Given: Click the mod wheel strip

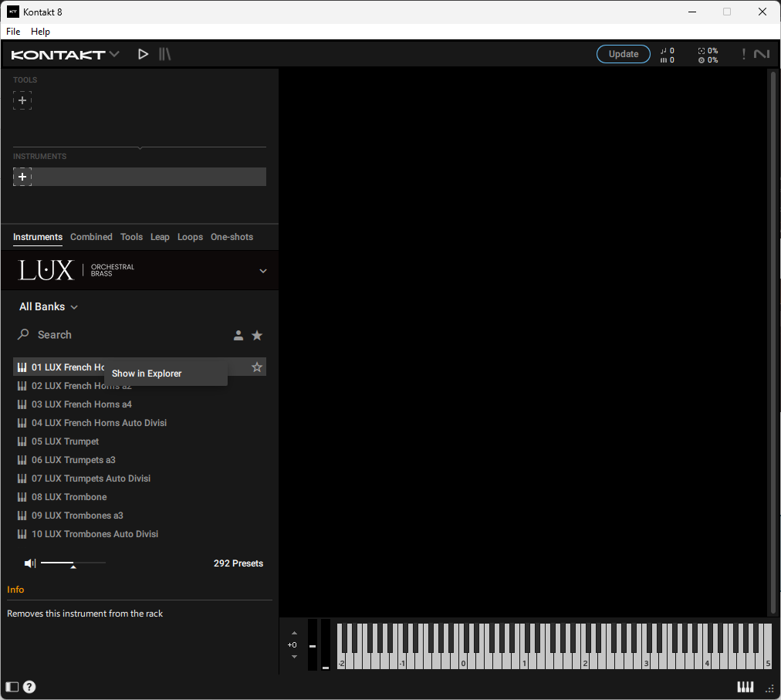Looking at the screenshot, I should pos(326,644).
